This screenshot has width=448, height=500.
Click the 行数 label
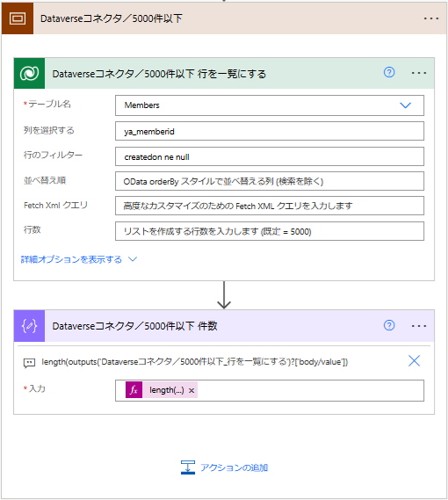point(33,229)
